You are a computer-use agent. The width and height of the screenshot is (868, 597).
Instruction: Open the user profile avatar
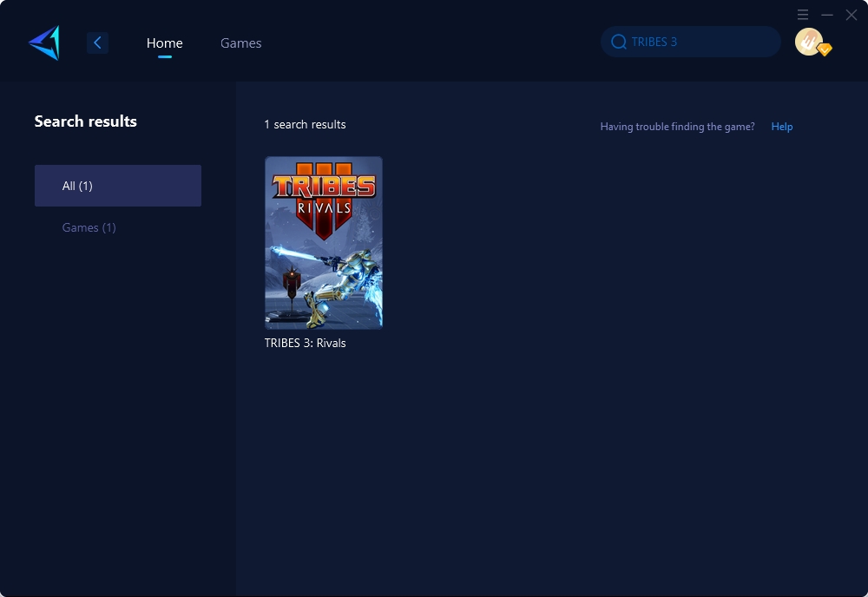coord(808,42)
